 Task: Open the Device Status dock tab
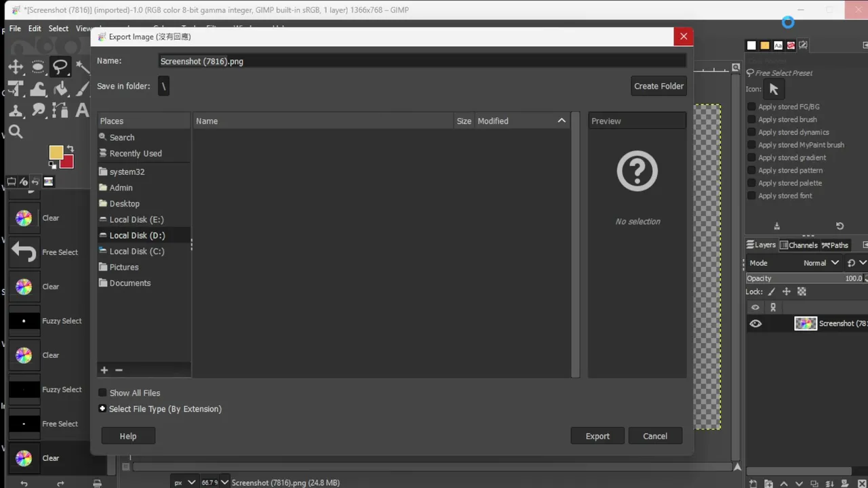24,181
